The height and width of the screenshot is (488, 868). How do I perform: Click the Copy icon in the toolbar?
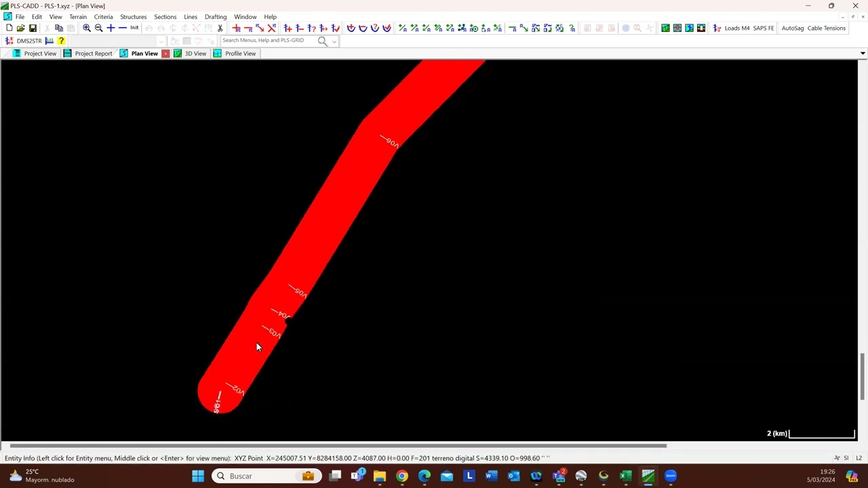(59, 28)
